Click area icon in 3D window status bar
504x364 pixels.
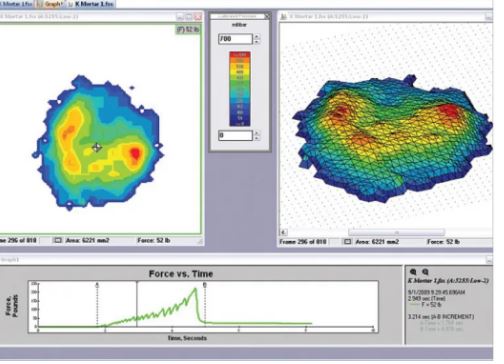click(347, 242)
